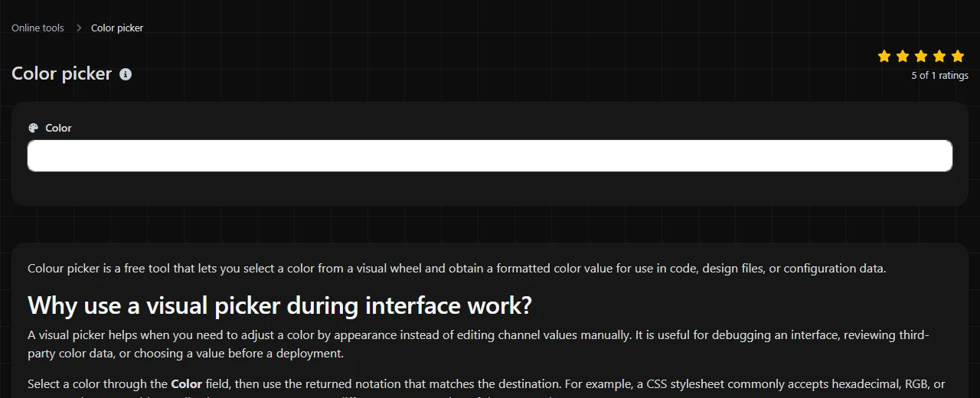Rate with the first star

(884, 56)
